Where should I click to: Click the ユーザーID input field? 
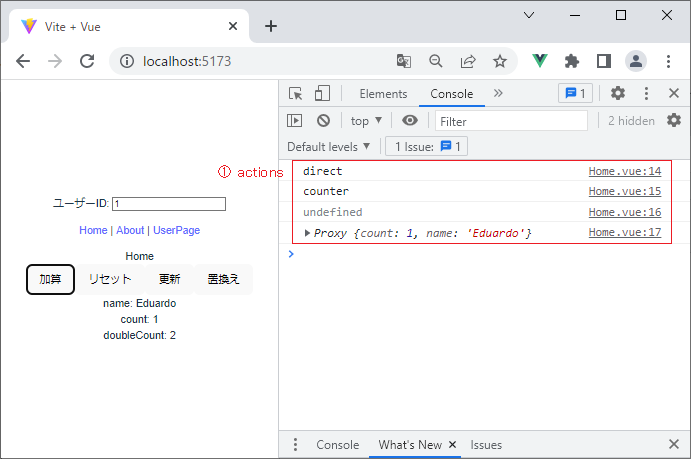click(169, 204)
